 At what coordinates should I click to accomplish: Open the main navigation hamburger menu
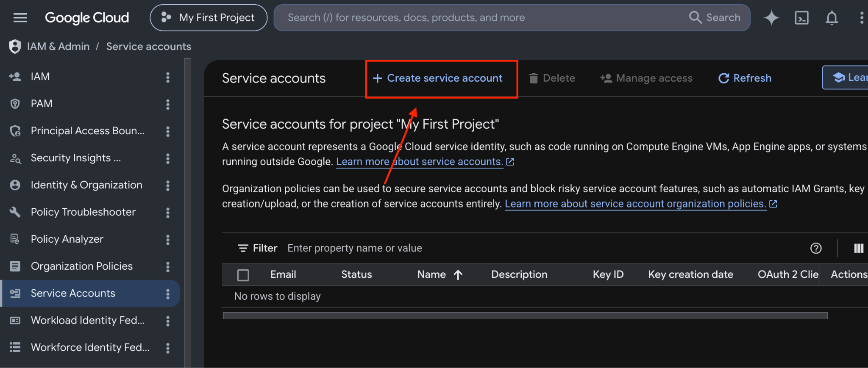click(20, 18)
